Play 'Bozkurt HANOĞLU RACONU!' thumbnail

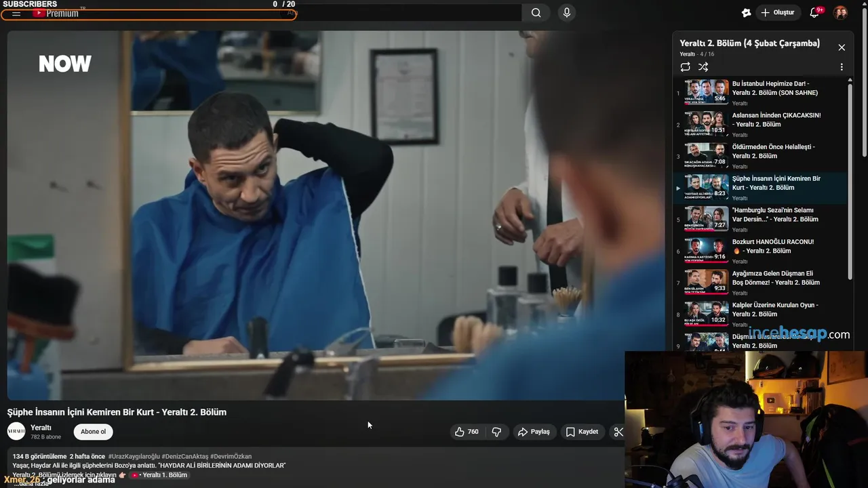click(707, 249)
